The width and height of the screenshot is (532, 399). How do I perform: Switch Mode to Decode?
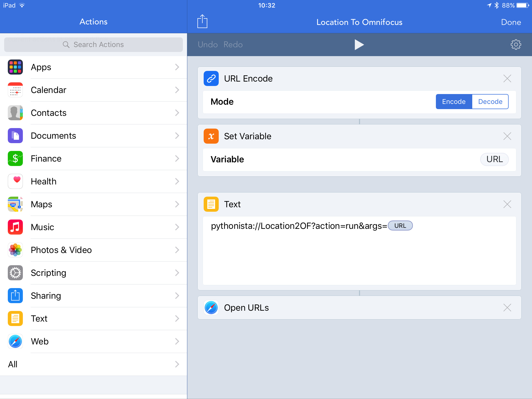point(490,102)
